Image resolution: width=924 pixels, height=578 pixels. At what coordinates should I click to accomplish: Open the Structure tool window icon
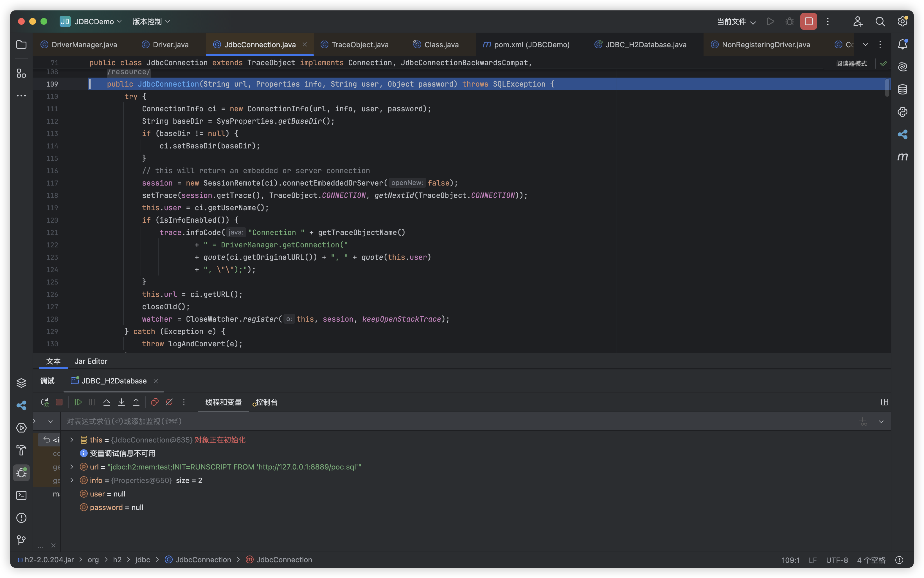(21, 73)
